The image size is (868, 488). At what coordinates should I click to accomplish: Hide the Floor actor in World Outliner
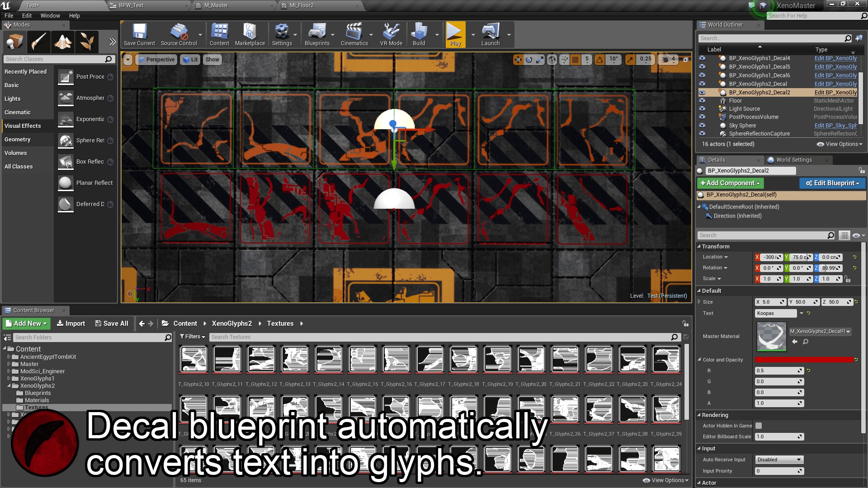click(702, 100)
